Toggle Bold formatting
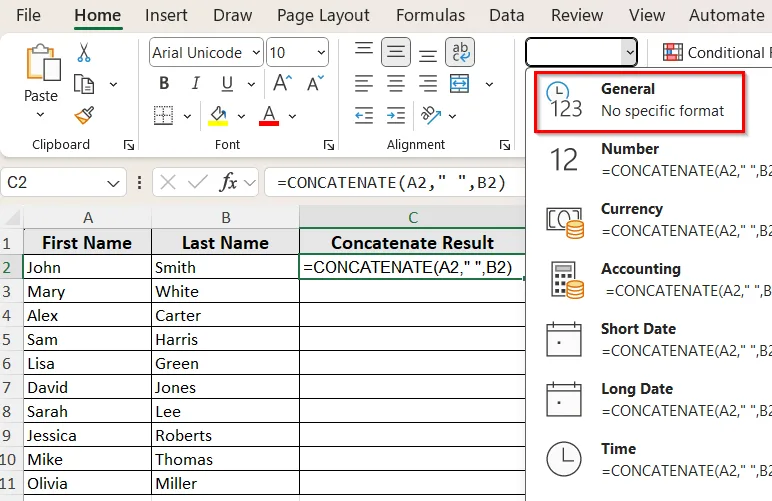 click(x=164, y=84)
